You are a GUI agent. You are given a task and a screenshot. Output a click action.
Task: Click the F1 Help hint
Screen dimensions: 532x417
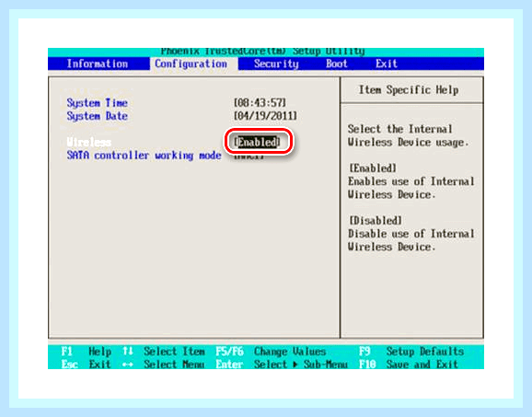click(87, 352)
